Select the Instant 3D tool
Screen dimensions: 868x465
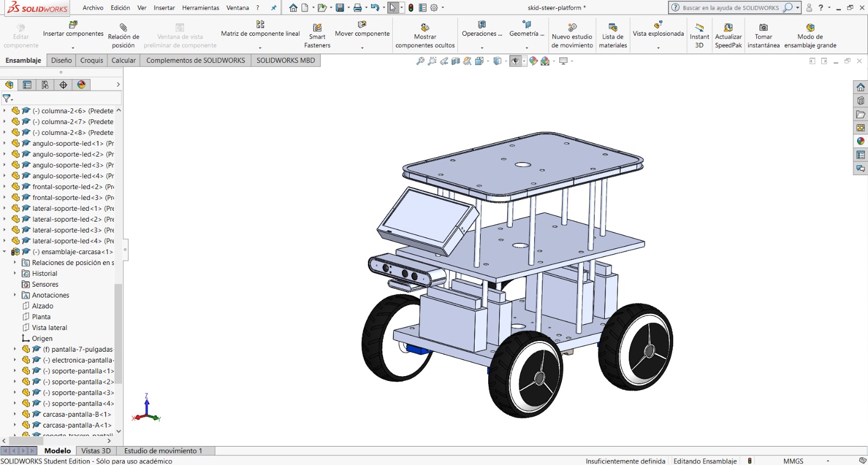click(x=699, y=28)
